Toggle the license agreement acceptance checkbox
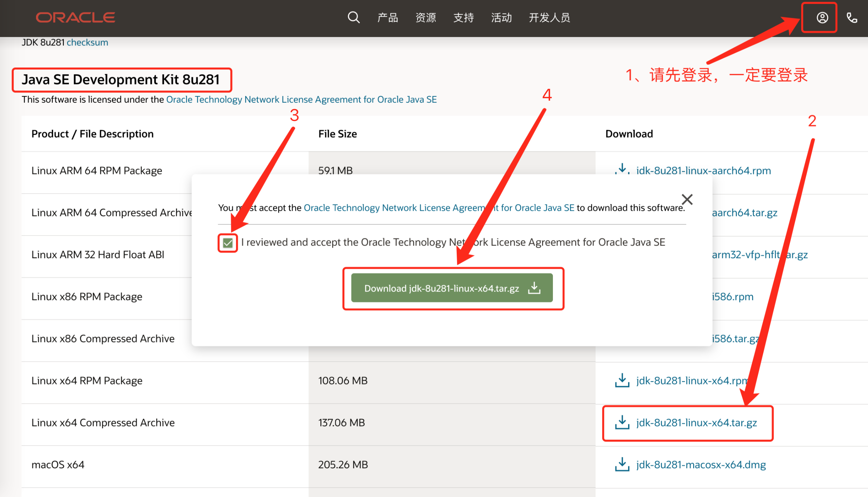868x497 pixels. [228, 243]
